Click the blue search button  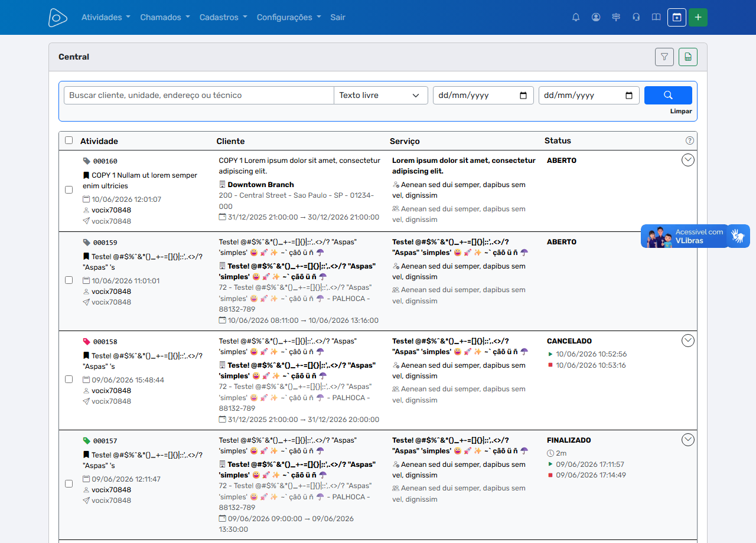(668, 95)
